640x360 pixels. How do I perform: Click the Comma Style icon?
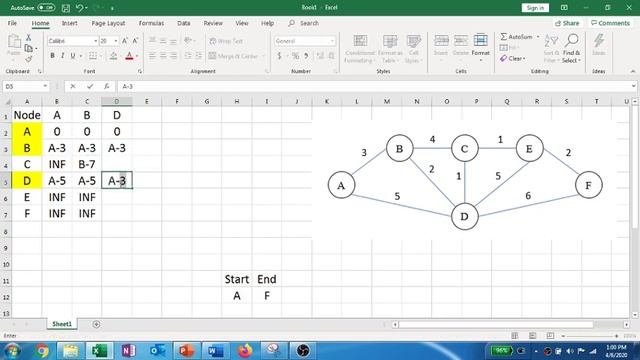point(306,56)
